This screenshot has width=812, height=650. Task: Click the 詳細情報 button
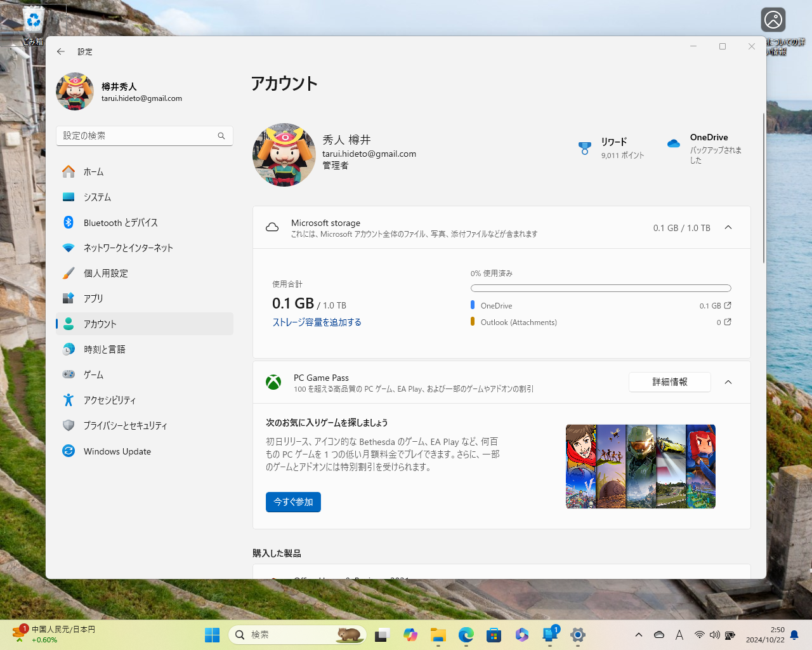670,382
